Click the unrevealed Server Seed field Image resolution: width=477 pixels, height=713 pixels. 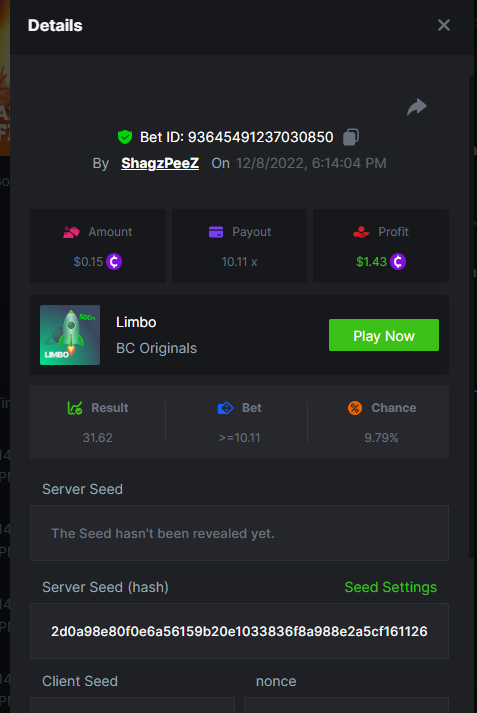click(x=239, y=533)
